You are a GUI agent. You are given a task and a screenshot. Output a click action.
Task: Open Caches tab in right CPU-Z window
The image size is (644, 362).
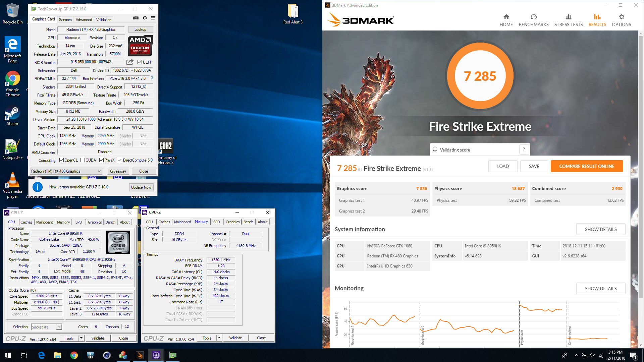coord(164,222)
